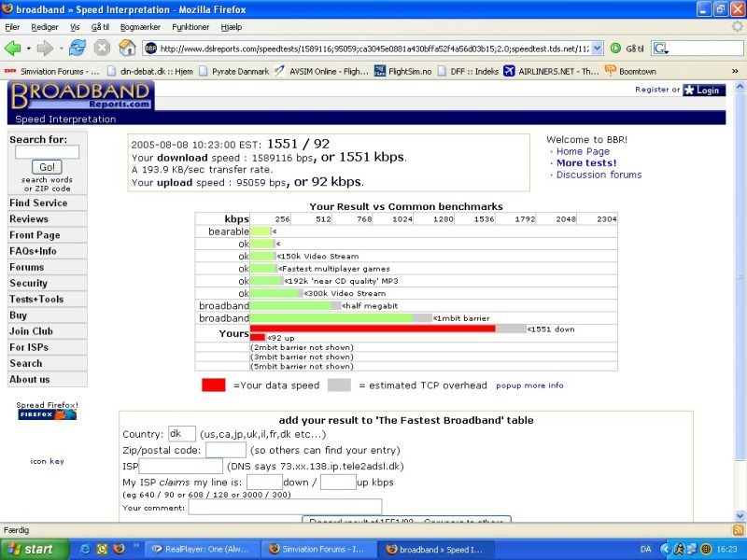Viewport: 747px width, 560px height.
Task: Open the Forward button history dropdown
Action: click(61, 48)
